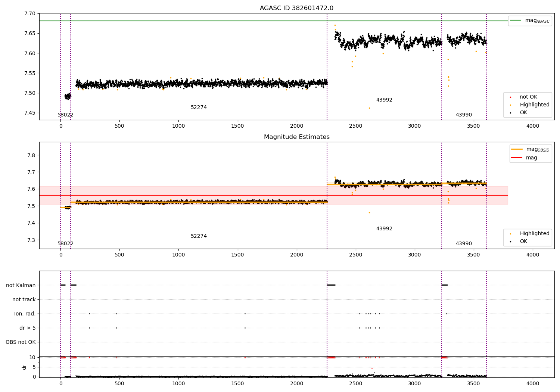Click the 10 tick on dr axis

click(32, 357)
